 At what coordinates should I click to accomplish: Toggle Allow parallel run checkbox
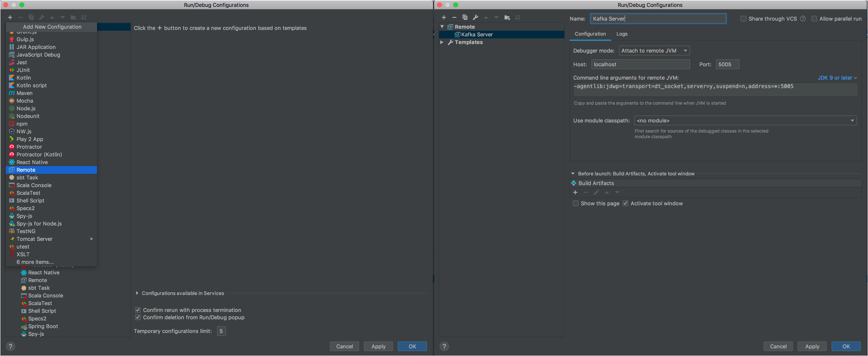click(x=814, y=19)
